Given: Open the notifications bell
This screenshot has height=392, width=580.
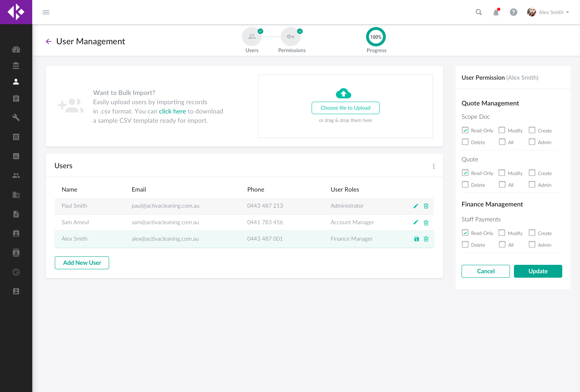Looking at the screenshot, I should tap(496, 12).
